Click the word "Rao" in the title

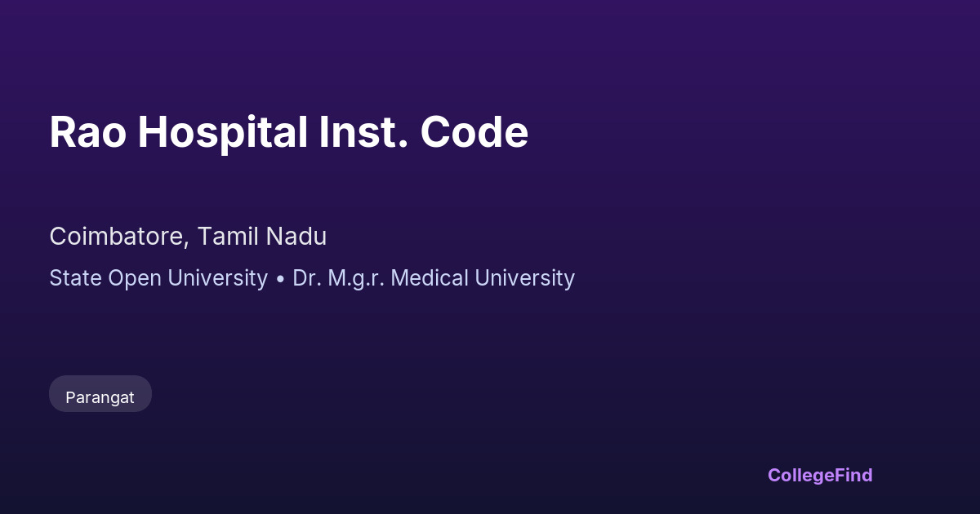87,132
